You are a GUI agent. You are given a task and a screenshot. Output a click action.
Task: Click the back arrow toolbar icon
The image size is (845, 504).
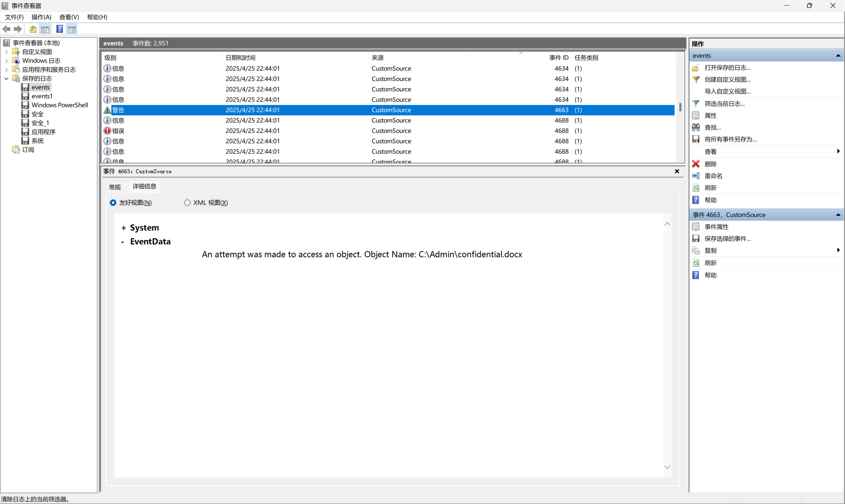pos(7,29)
